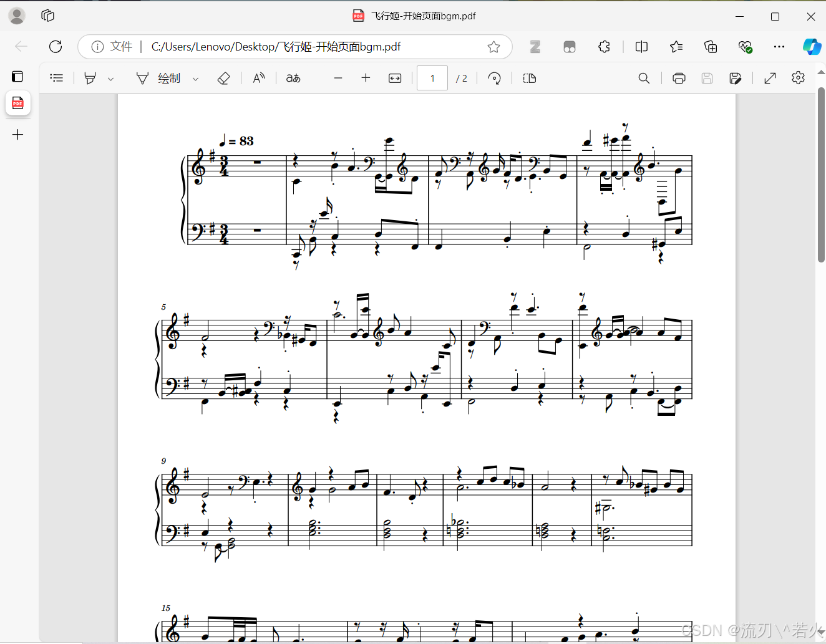
Task: Save the PDF
Action: tap(707, 78)
